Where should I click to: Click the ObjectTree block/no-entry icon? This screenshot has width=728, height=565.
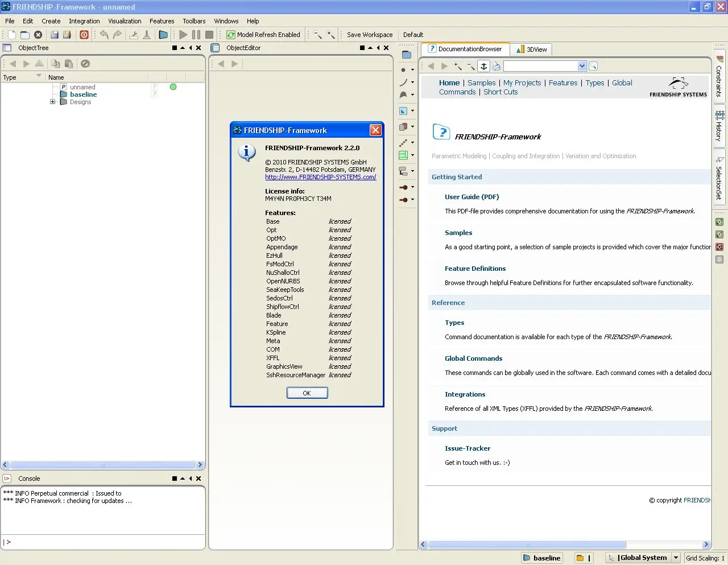pyautogui.click(x=85, y=64)
